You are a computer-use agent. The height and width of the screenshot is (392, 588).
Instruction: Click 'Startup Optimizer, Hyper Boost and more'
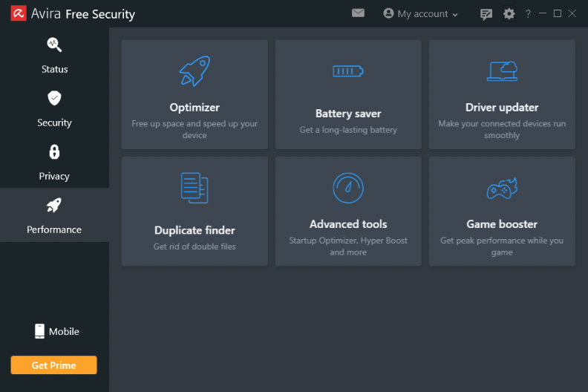click(x=348, y=246)
